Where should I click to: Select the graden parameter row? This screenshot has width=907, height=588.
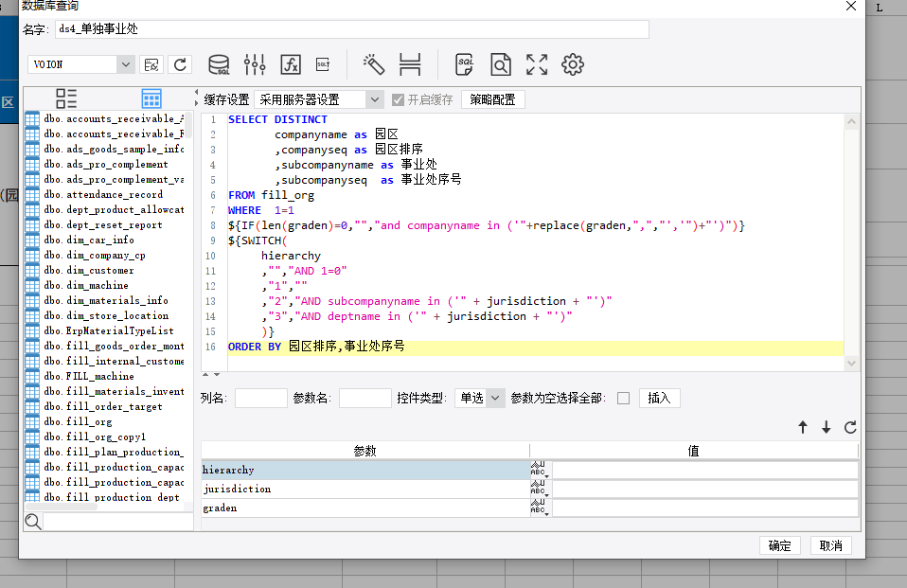[x=365, y=508]
